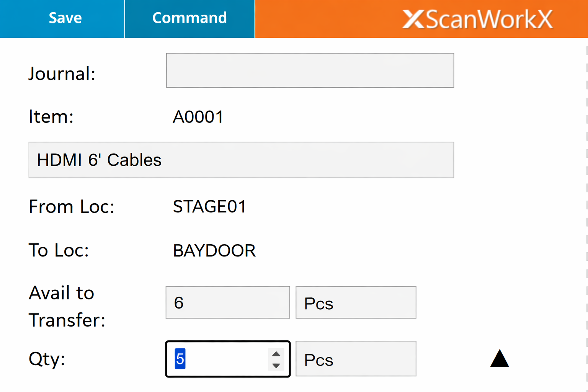The width and height of the screenshot is (588, 392).
Task: Click the Avail to Transfer value showing 6
Action: tap(227, 302)
